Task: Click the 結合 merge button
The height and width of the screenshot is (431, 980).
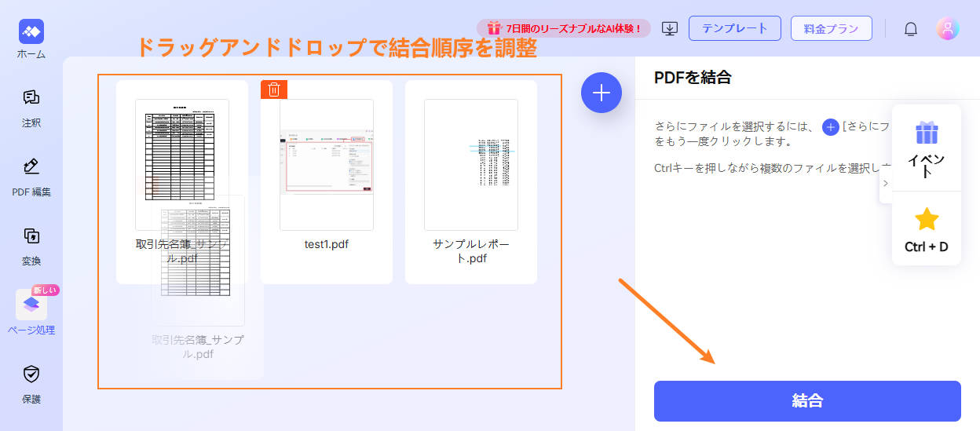Action: [807, 401]
